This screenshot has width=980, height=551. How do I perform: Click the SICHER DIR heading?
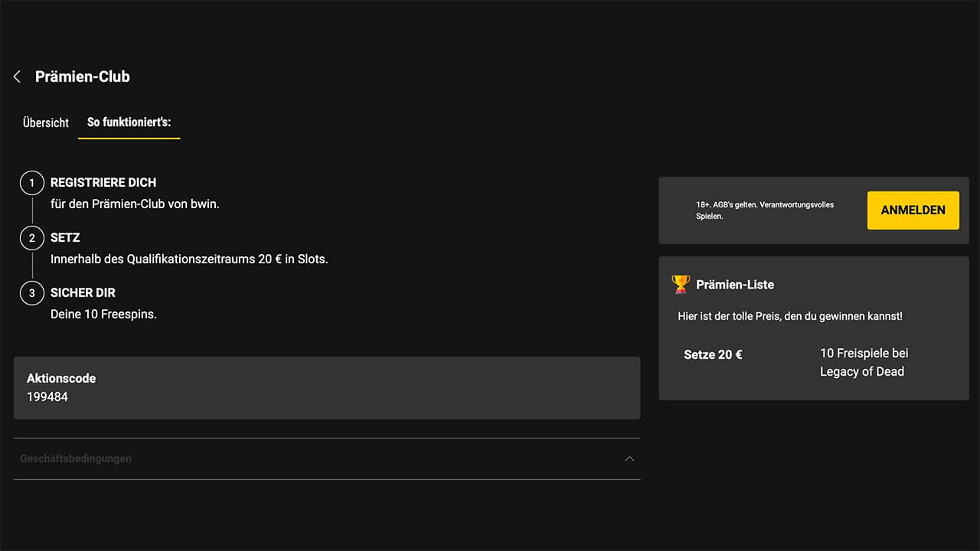[83, 293]
